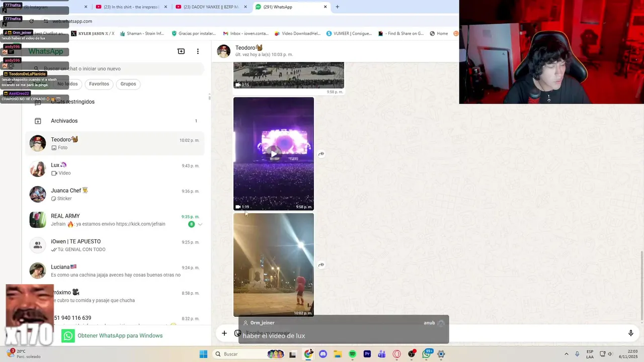This screenshot has height=362, width=644.
Task: Open File Explorer from the taskbar
Action: [x=338, y=354]
